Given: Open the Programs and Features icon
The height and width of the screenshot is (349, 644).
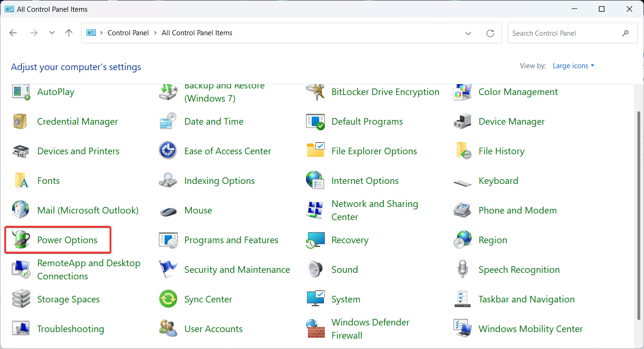Looking at the screenshot, I should [168, 240].
